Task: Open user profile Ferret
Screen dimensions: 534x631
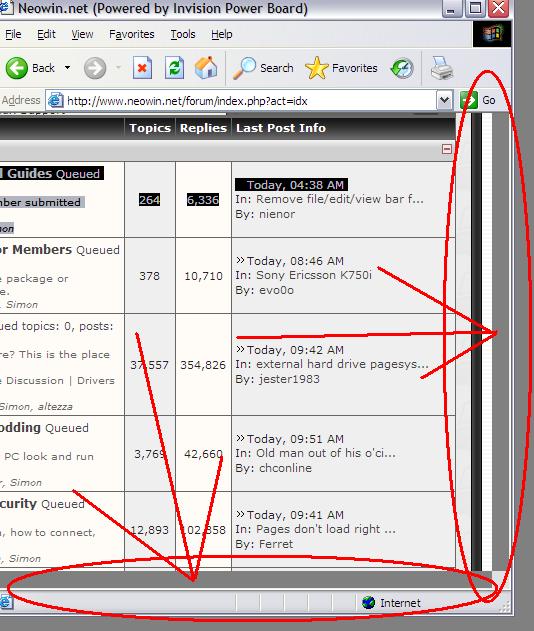Action: 276,544
